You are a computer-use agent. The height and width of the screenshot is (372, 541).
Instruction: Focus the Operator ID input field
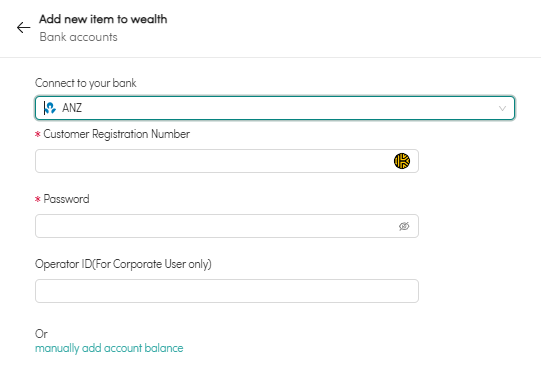(227, 291)
